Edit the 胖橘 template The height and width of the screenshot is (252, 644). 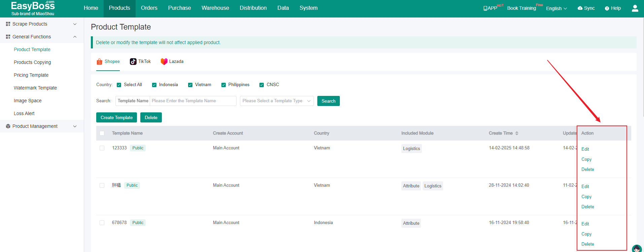tap(585, 186)
